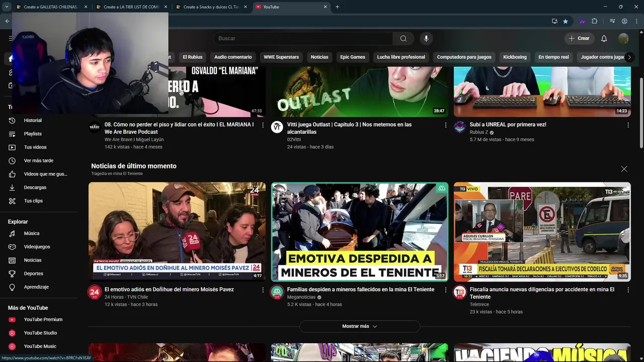Click the Buscar search field

[303, 38]
